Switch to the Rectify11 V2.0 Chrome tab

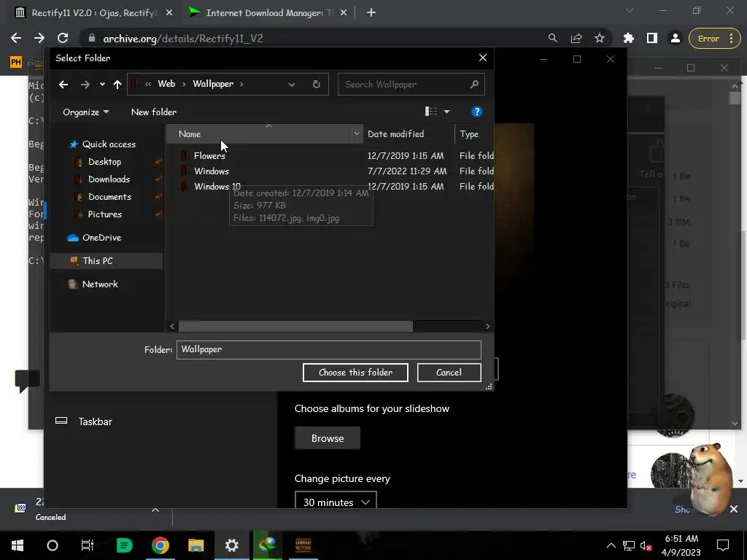click(93, 13)
